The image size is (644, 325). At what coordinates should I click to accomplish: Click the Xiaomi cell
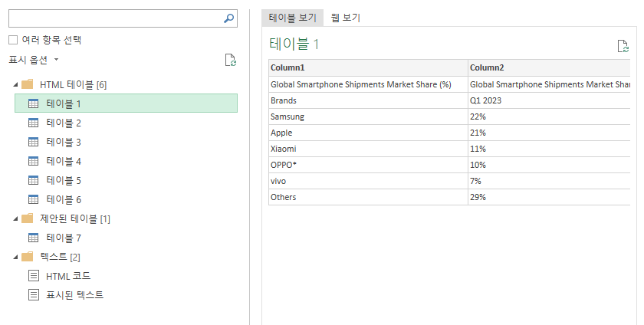tap(369, 149)
